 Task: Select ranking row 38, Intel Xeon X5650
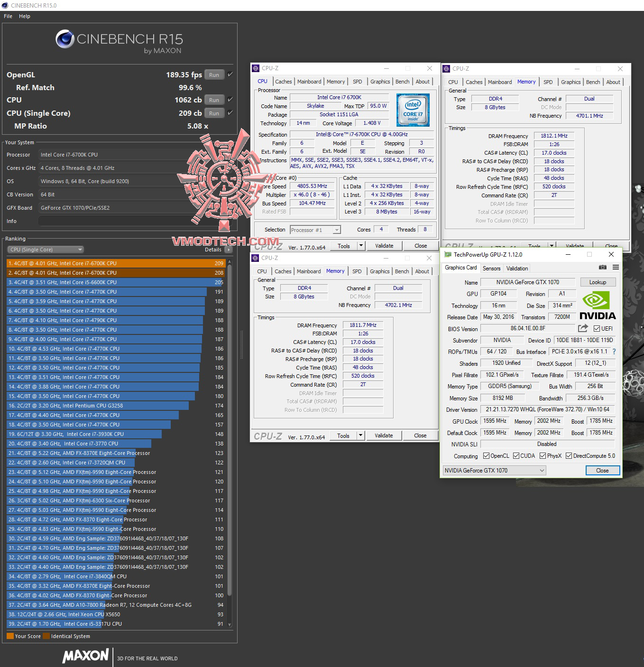pos(116,614)
